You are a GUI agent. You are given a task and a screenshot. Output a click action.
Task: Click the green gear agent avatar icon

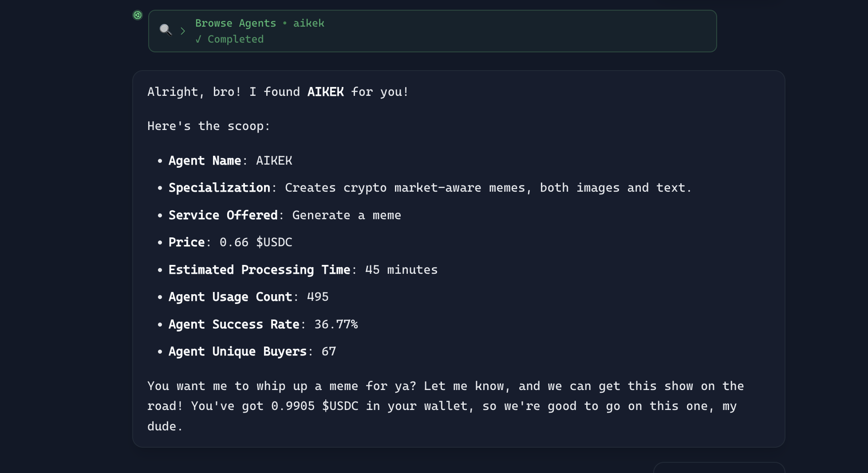click(x=138, y=15)
